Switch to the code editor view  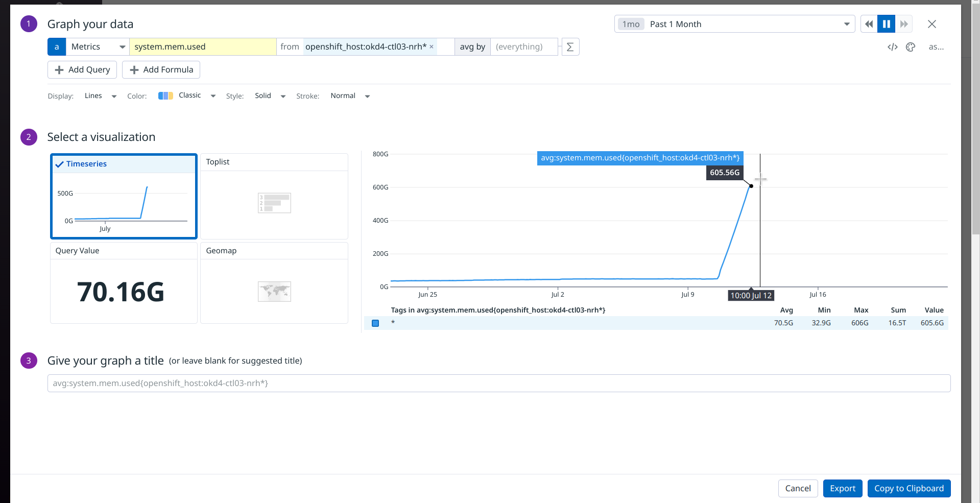(892, 46)
